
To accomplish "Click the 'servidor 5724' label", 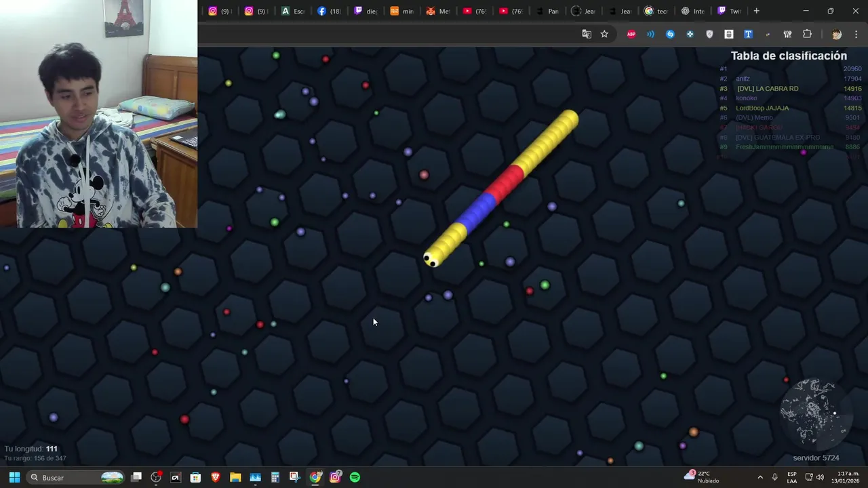I will (816, 458).
